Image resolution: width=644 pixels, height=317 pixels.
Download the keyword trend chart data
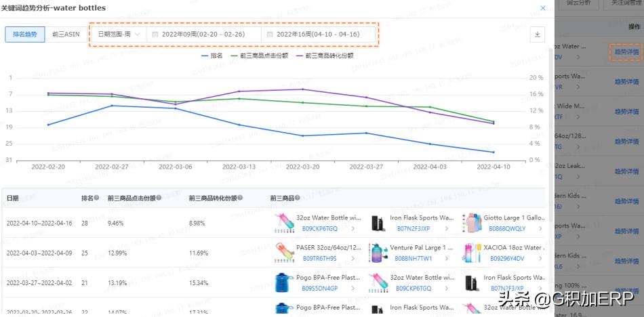536,34
